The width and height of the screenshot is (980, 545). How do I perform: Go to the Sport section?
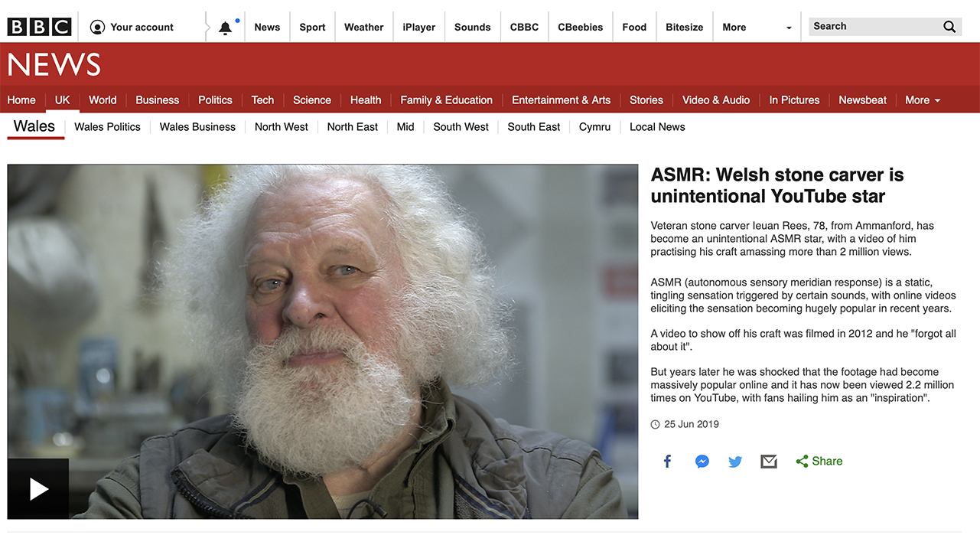312,27
